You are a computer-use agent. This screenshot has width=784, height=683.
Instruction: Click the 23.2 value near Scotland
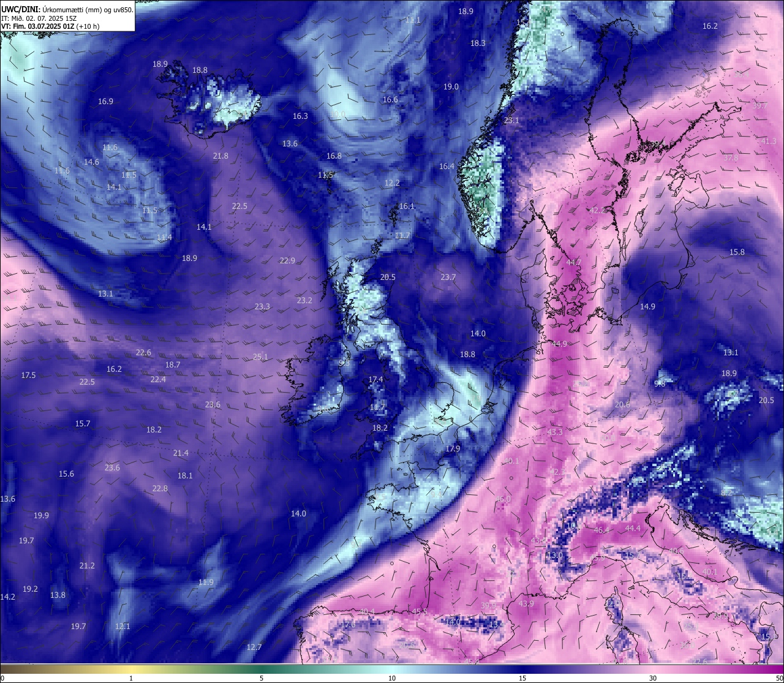coord(304,300)
